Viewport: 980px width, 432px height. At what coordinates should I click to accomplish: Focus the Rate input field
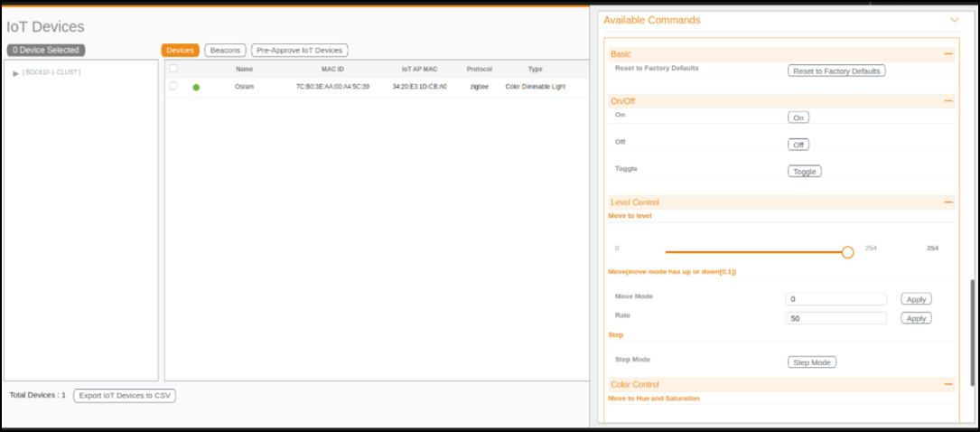(836, 318)
